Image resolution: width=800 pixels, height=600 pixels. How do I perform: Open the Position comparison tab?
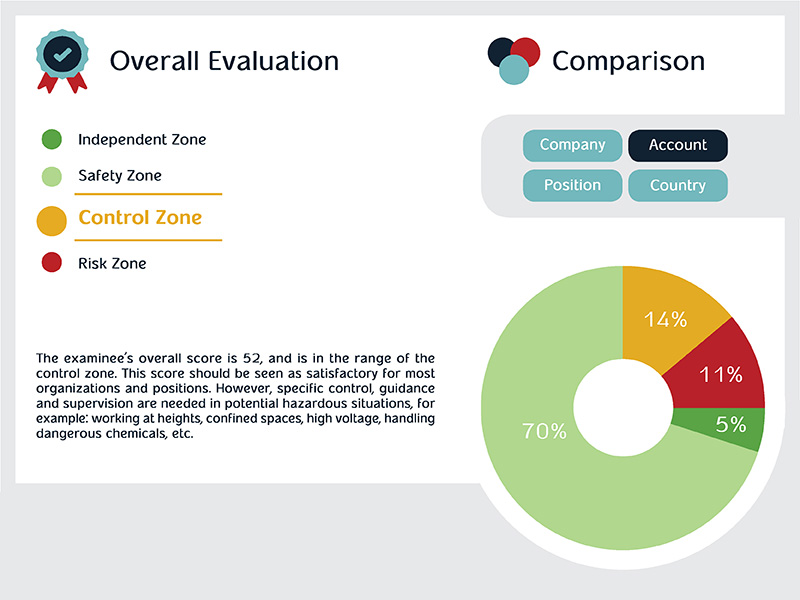tap(572, 185)
